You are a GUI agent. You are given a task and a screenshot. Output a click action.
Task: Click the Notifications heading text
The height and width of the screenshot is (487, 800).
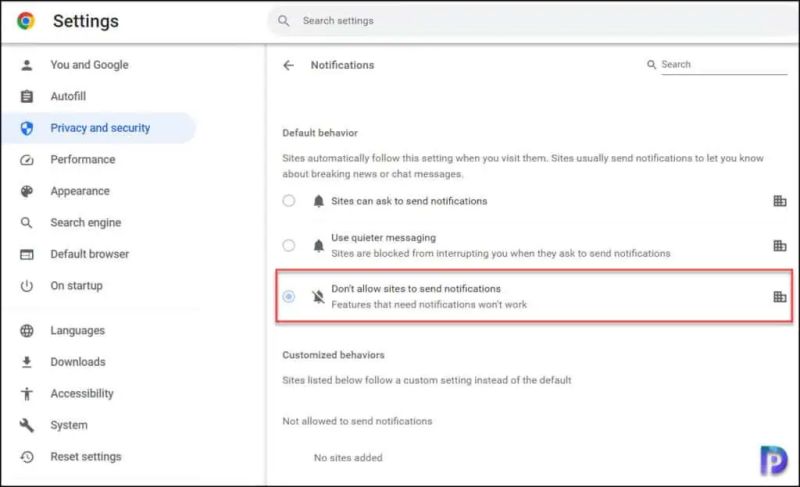point(342,65)
